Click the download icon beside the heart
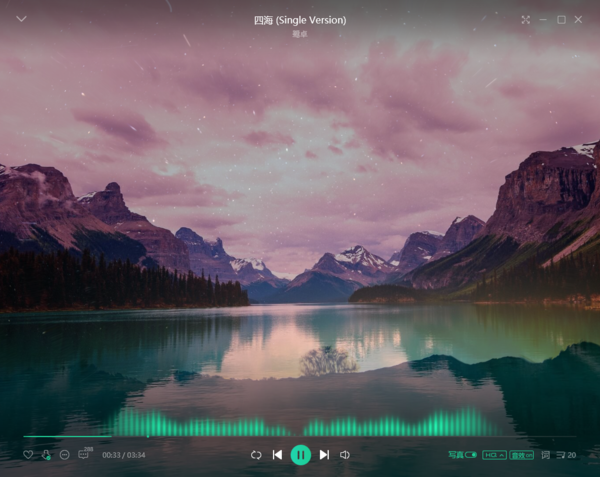 [x=46, y=455]
